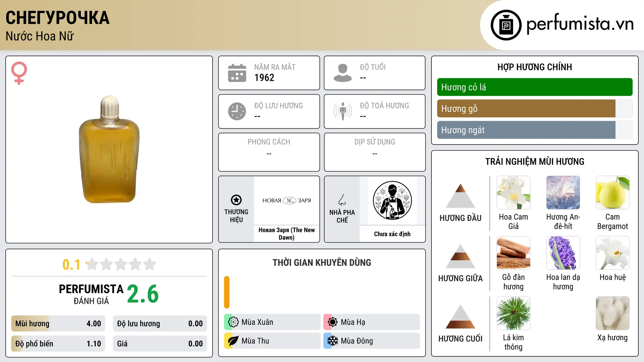Click the Chưa xác định perfumer name

392,234
